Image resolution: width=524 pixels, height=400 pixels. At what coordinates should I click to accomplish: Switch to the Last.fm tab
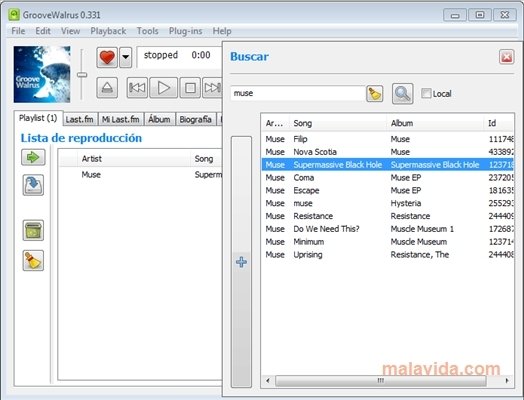click(x=80, y=119)
